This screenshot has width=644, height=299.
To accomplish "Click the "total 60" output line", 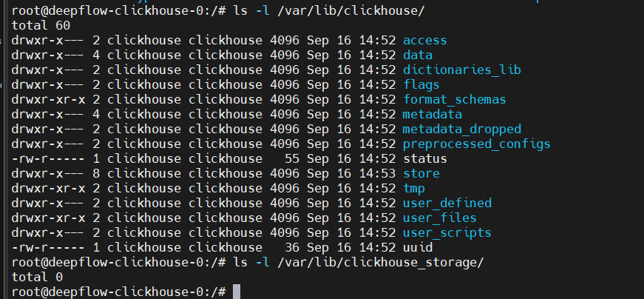I will pyautogui.click(x=37, y=25).
